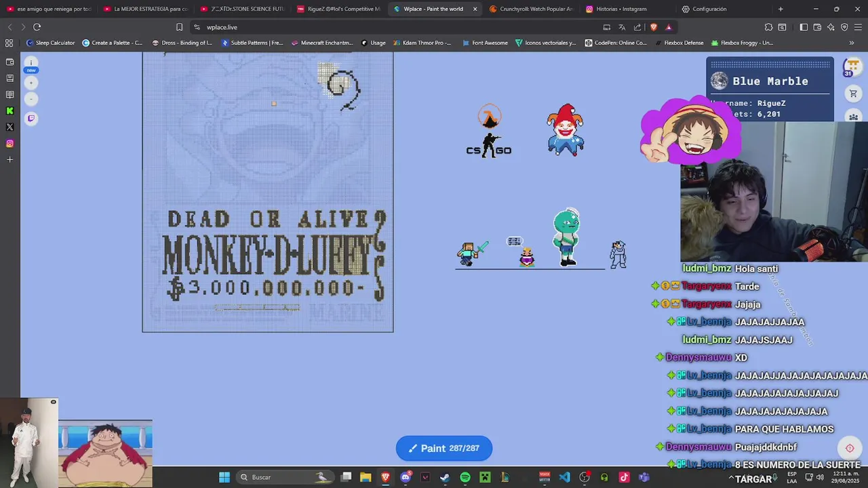This screenshot has width=868, height=488.
Task: Switch to the 'La MEJOR ESTRATEGIA' tab
Action: (x=146, y=9)
